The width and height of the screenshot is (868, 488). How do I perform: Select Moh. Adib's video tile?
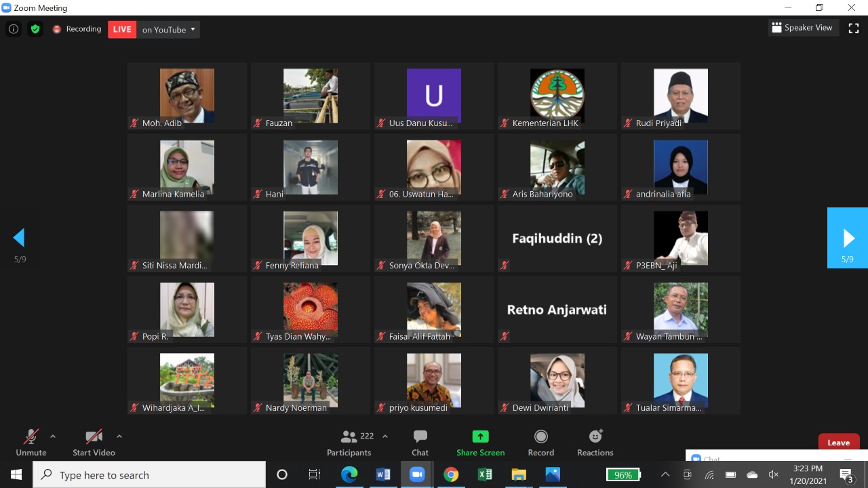click(187, 96)
